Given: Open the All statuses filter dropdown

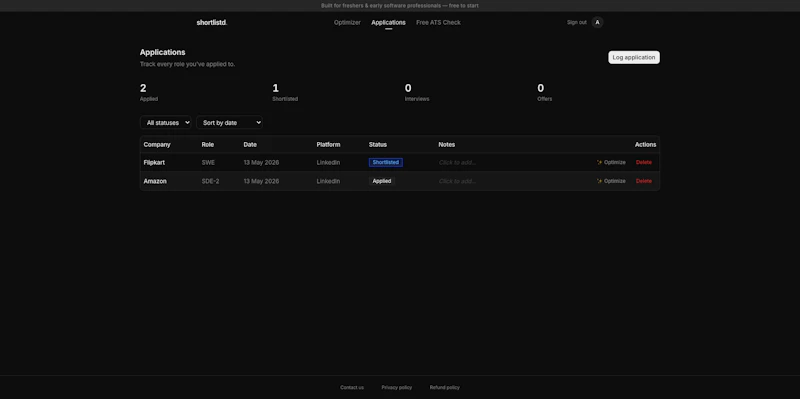Looking at the screenshot, I should click(166, 122).
